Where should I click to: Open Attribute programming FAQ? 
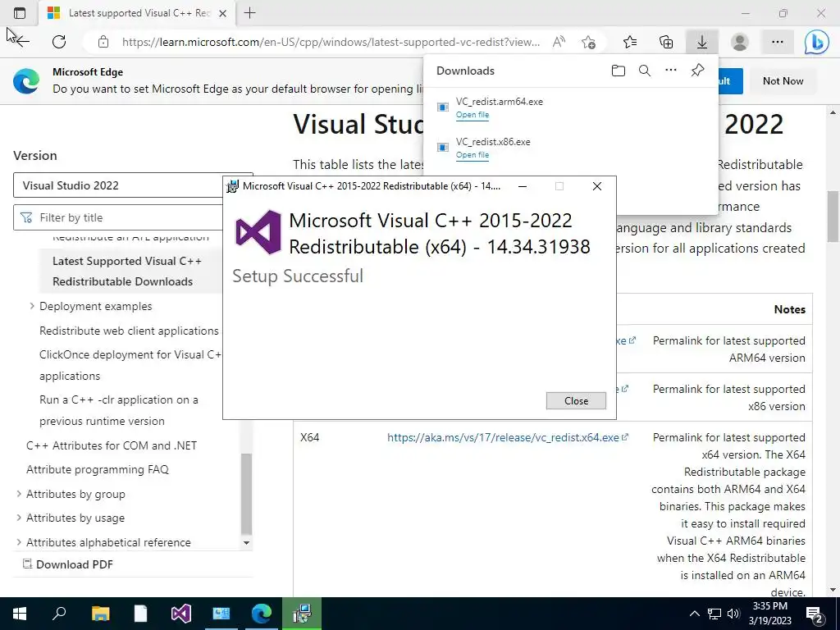point(98,469)
